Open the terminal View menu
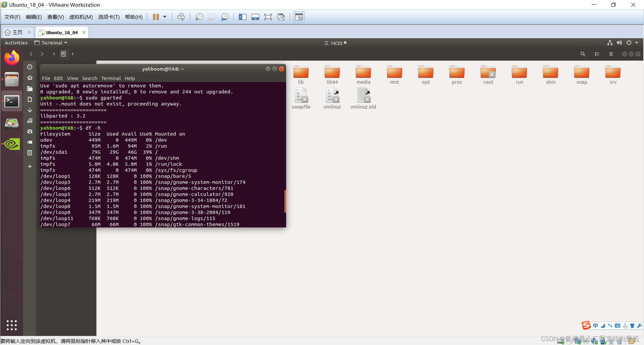 [72, 78]
